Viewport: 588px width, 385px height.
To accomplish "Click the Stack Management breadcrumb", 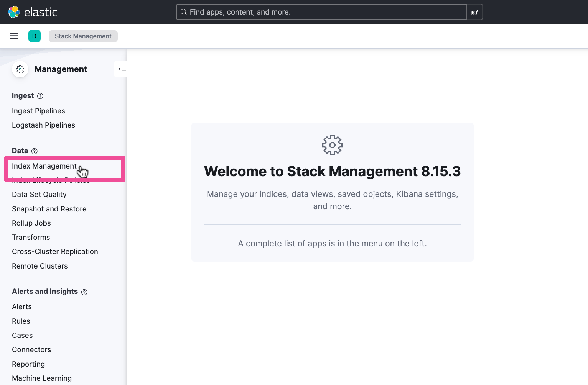I will pos(83,36).
